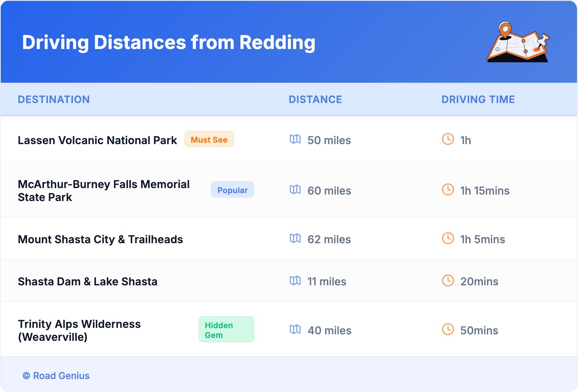The height and width of the screenshot is (392, 578).
Task: Open the Road Genius credit link
Action: (x=56, y=375)
